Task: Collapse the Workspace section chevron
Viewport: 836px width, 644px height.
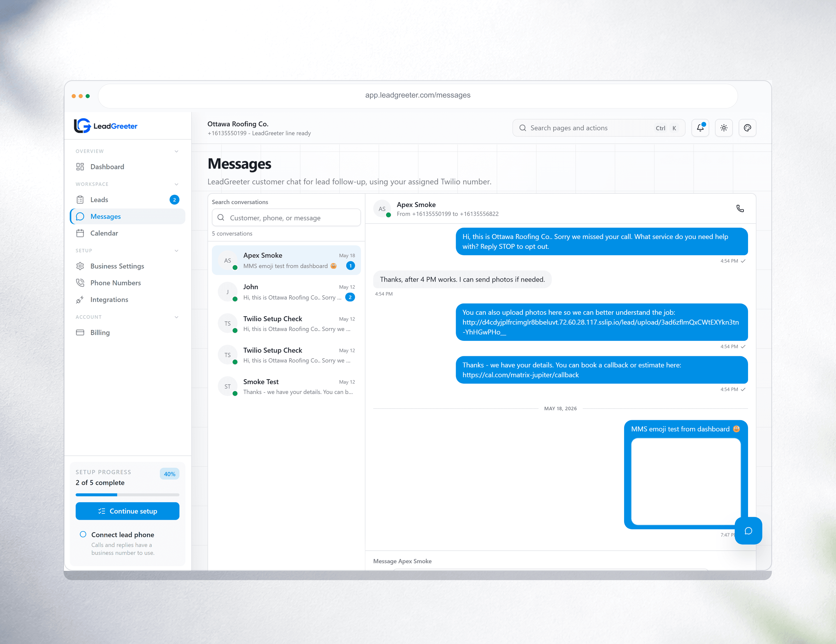Action: click(x=176, y=184)
